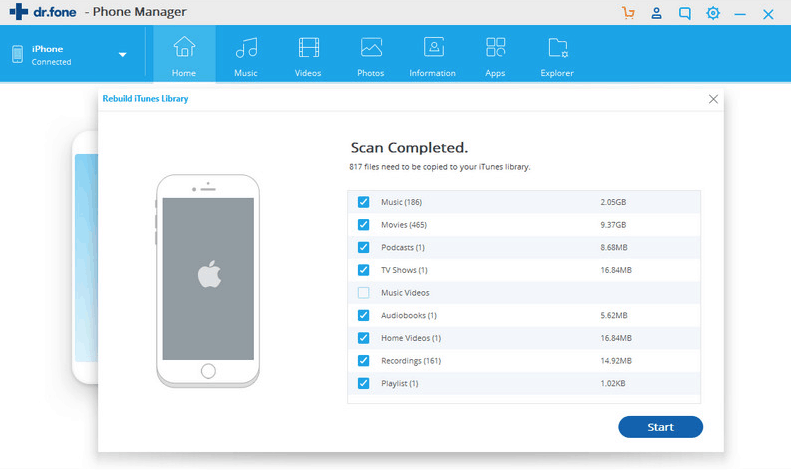Image resolution: width=791 pixels, height=470 pixels.
Task: Close the Rebuild iTunes Library dialog
Action: [713, 99]
